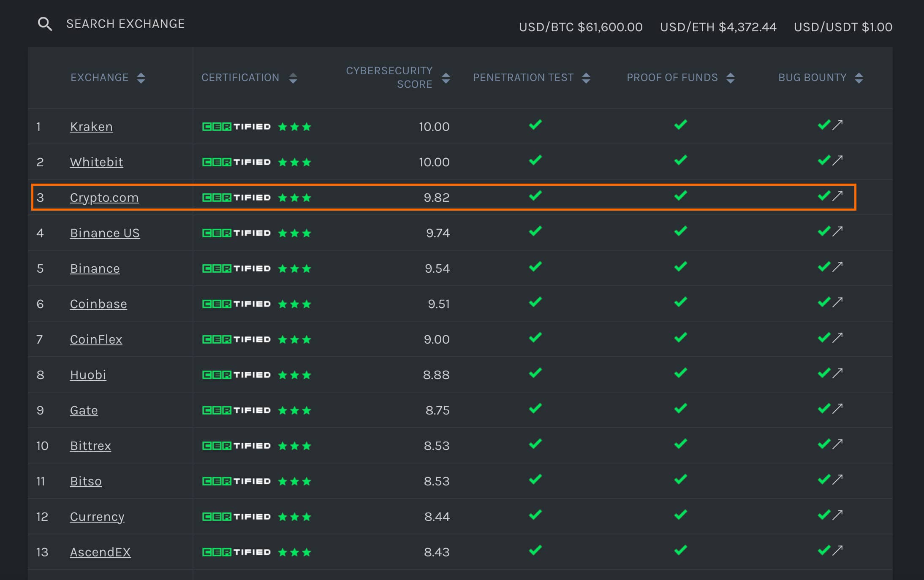This screenshot has height=580, width=924.
Task: Click Kraken's penetration test checkmark
Action: [535, 125]
